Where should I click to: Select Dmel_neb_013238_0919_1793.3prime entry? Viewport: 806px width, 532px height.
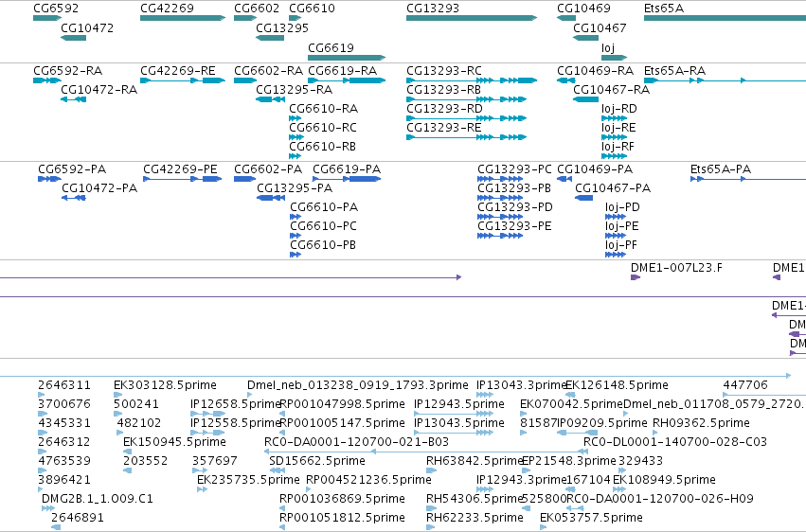tap(358, 384)
